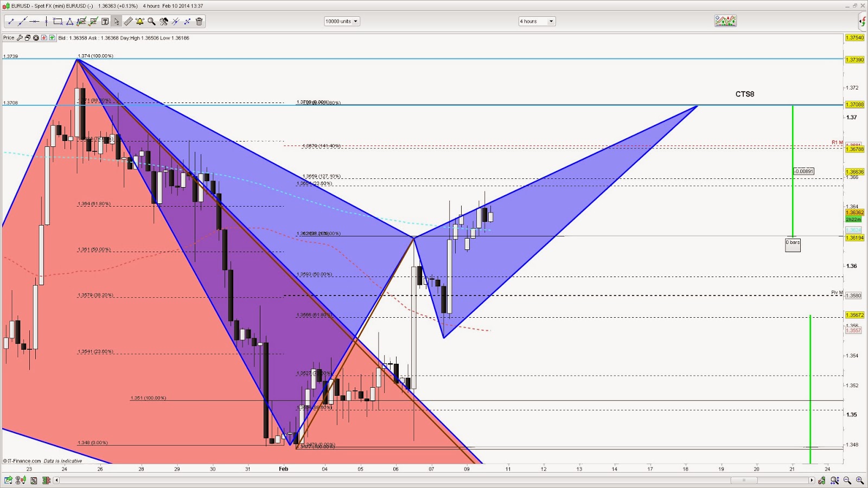
Task: Click the 1.351 (100.00%) Fibonacci label
Action: point(148,398)
